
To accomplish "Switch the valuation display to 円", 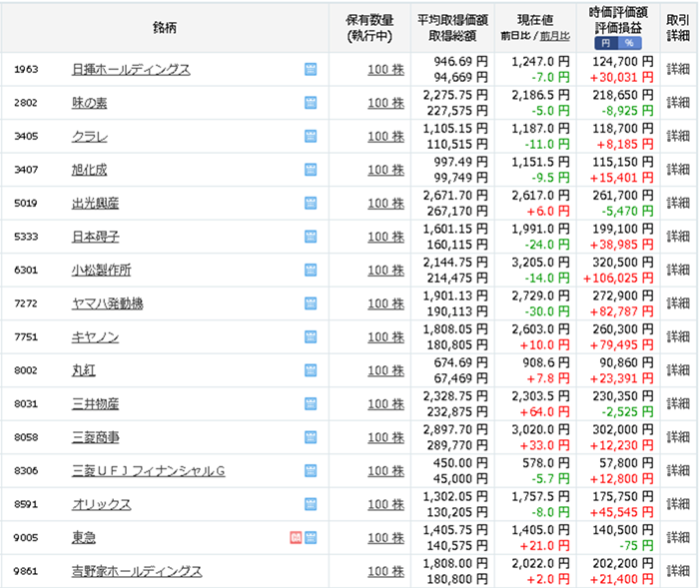I will [606, 43].
